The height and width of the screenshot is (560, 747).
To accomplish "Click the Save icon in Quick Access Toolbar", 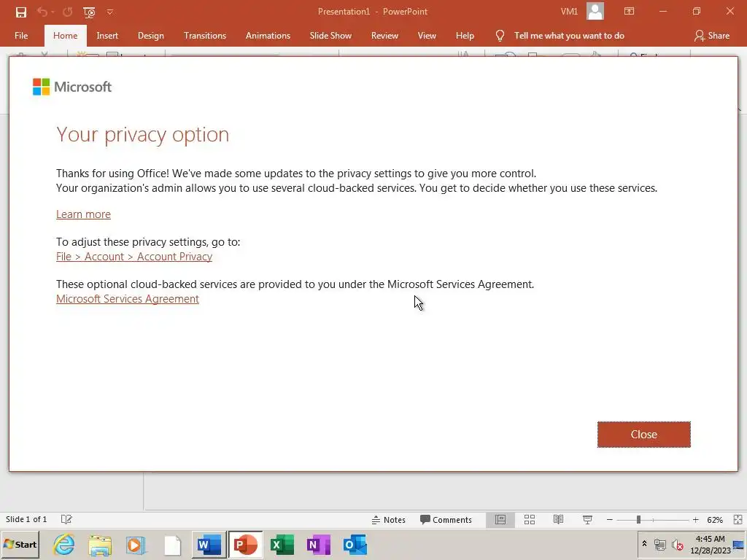I will click(21, 12).
